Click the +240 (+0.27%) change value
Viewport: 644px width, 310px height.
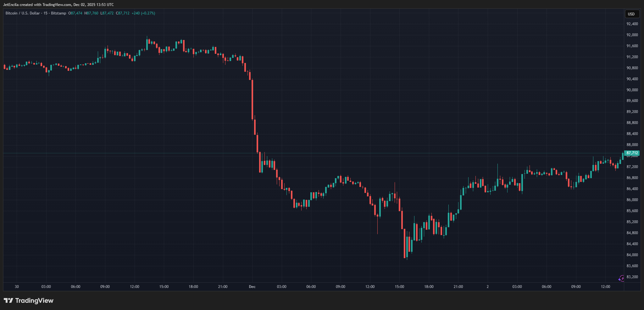[x=143, y=13]
